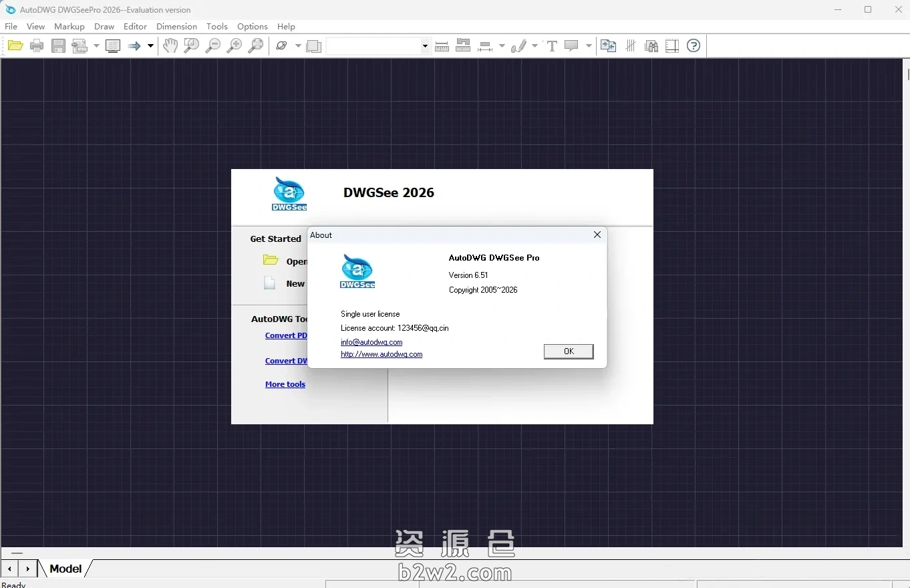
Task: Open the dropdown beside the comment bubble tool
Action: click(x=589, y=46)
